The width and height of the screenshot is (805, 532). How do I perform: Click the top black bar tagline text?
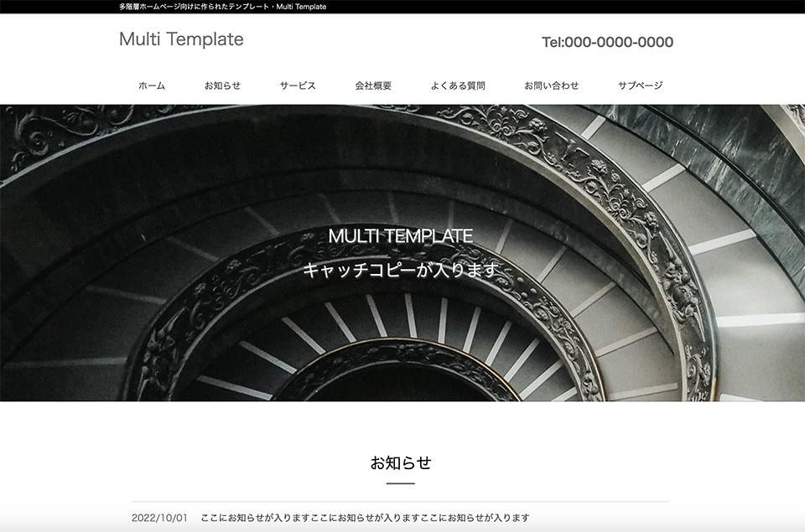(x=223, y=7)
